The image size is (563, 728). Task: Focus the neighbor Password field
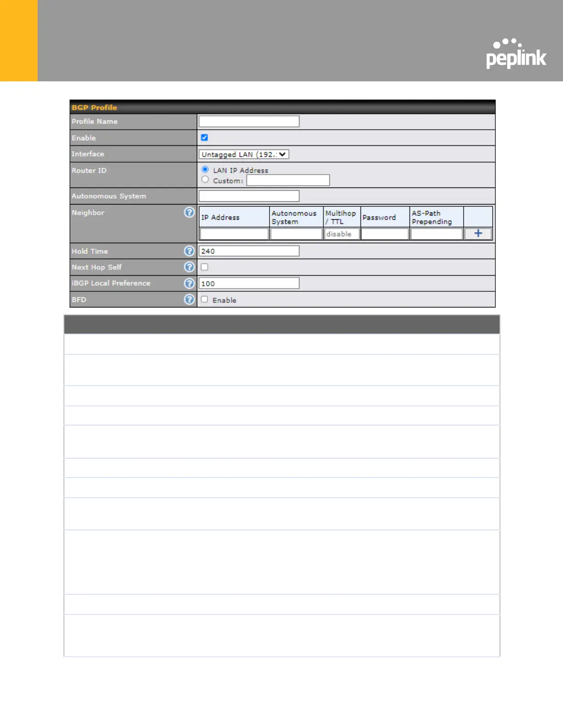(x=385, y=234)
